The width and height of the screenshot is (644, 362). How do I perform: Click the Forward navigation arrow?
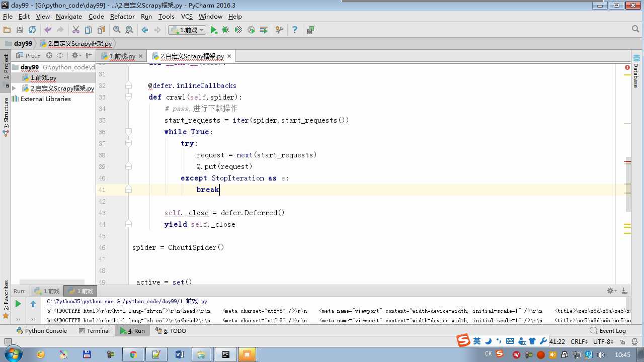tap(157, 30)
